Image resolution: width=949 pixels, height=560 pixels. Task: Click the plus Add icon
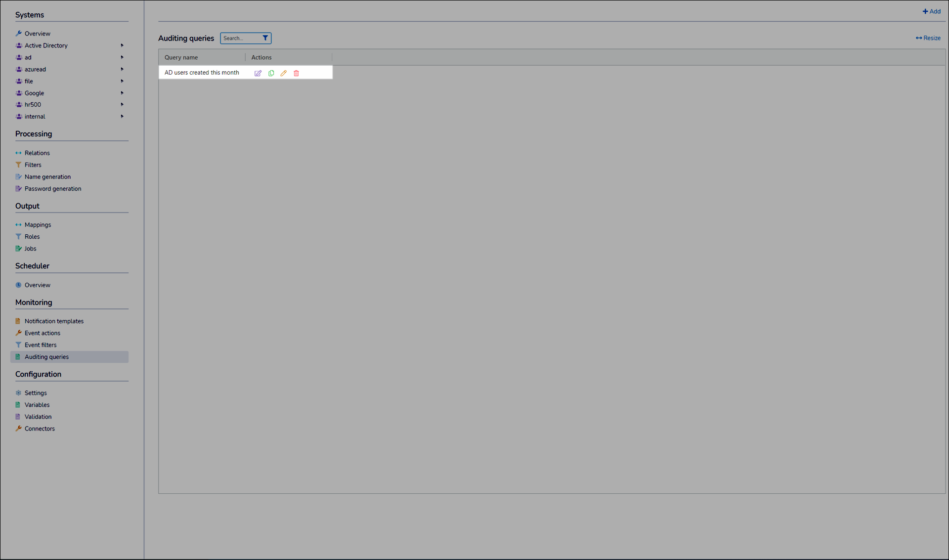tap(925, 11)
